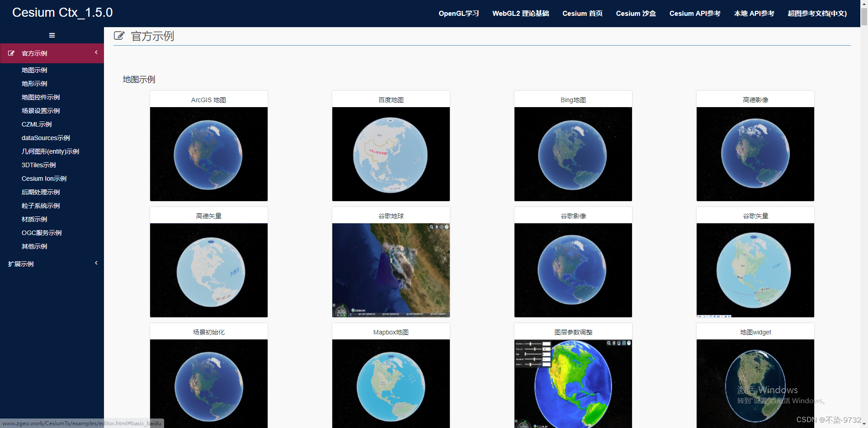The height and width of the screenshot is (428, 868).
Task: Select 地图控件示例 in the sidebar
Action: (x=41, y=97)
